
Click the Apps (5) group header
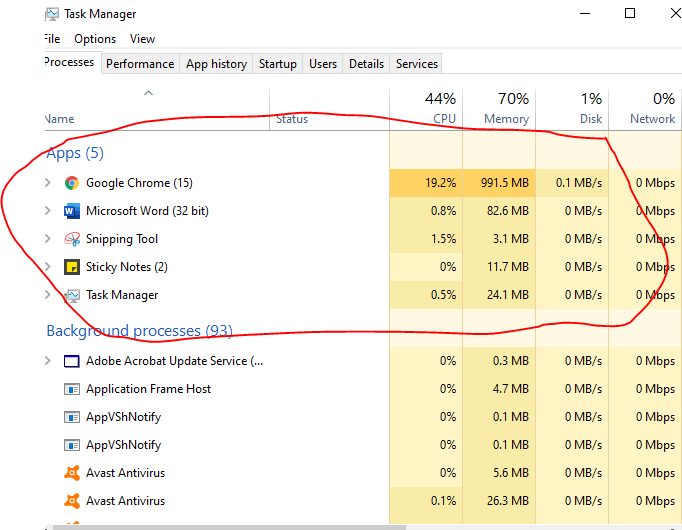[x=75, y=153]
